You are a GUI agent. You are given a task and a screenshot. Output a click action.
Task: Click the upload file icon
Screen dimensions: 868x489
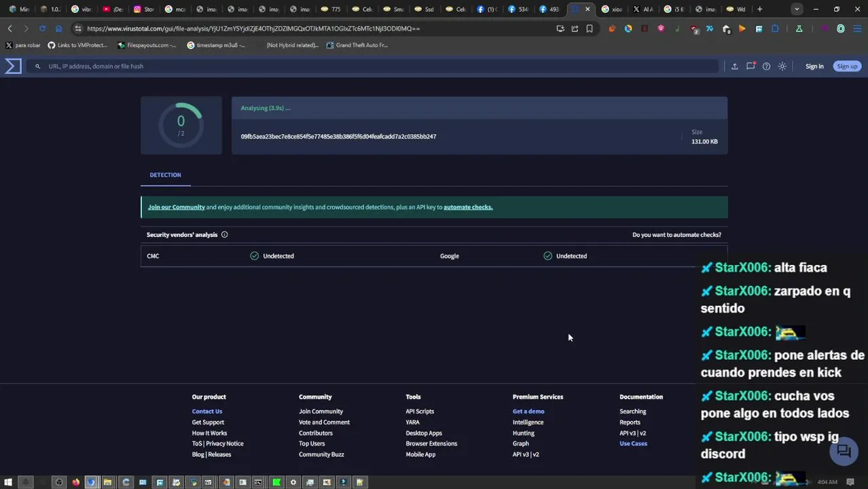coord(734,67)
